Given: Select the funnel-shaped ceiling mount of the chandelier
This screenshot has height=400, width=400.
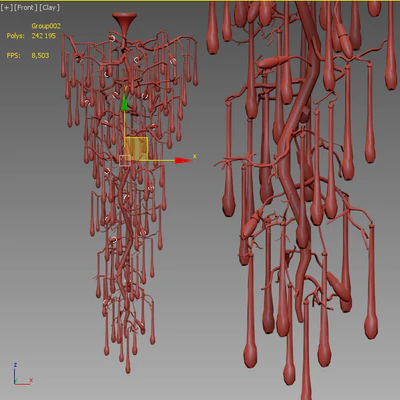Looking at the screenshot, I should click(124, 22).
